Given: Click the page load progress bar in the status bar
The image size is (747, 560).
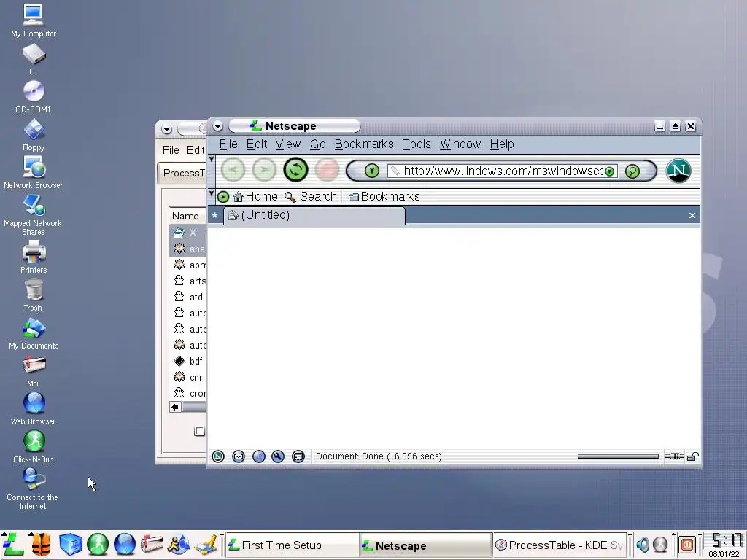Looking at the screenshot, I should 618,456.
